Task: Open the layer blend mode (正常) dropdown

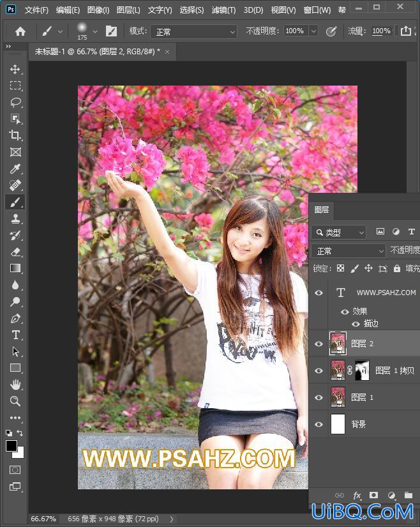Action: [348, 251]
